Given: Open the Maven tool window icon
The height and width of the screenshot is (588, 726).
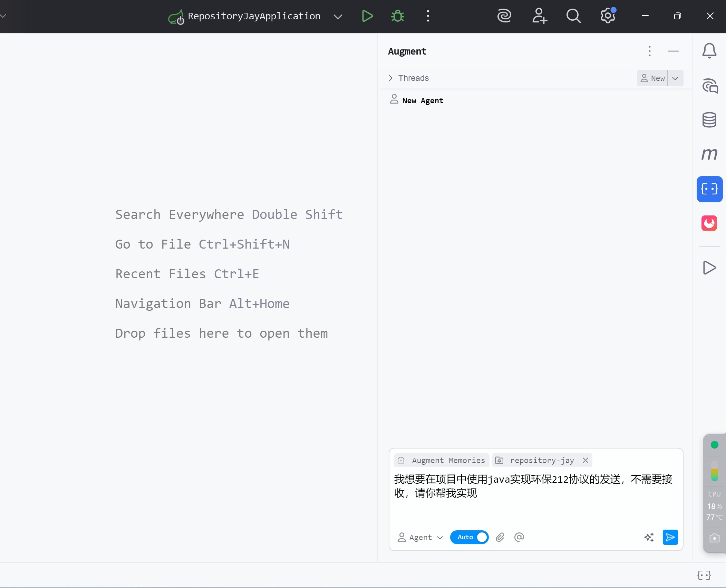Looking at the screenshot, I should [709, 154].
